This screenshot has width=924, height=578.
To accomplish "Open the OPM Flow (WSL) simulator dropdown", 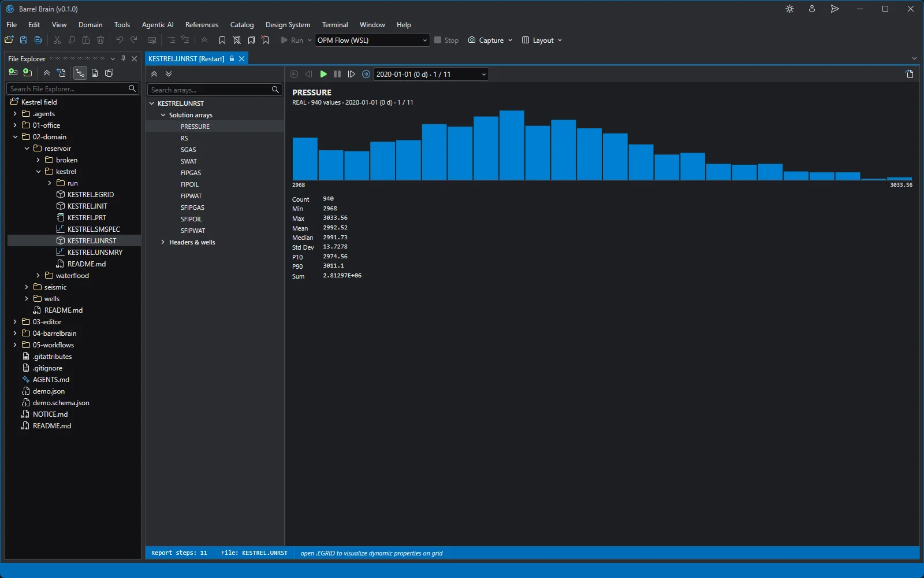I will (x=372, y=40).
